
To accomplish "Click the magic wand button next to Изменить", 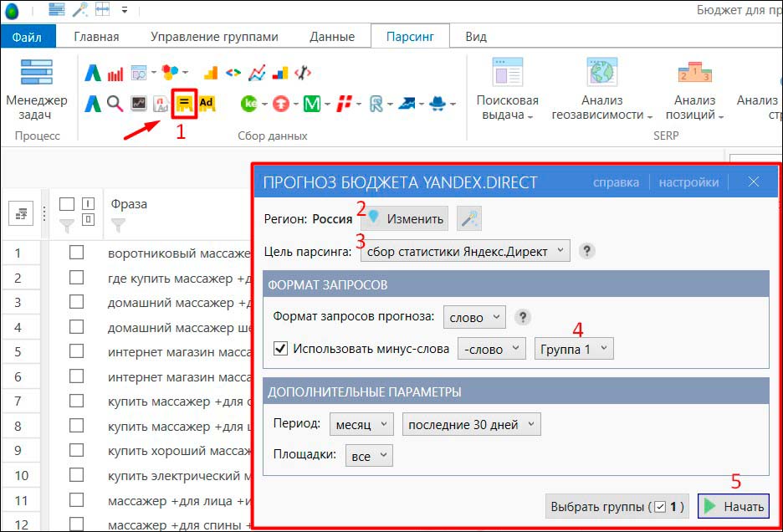I will pyautogui.click(x=469, y=218).
